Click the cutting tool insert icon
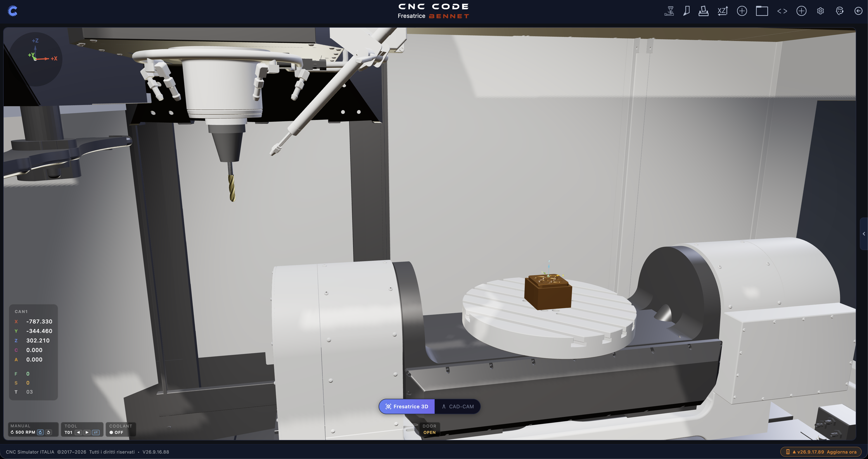868x459 pixels. click(x=686, y=11)
